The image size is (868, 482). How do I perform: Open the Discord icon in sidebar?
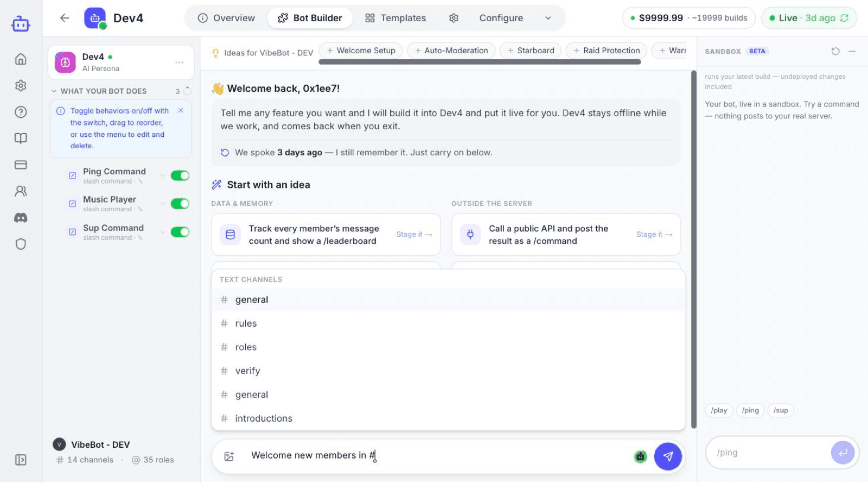21,218
